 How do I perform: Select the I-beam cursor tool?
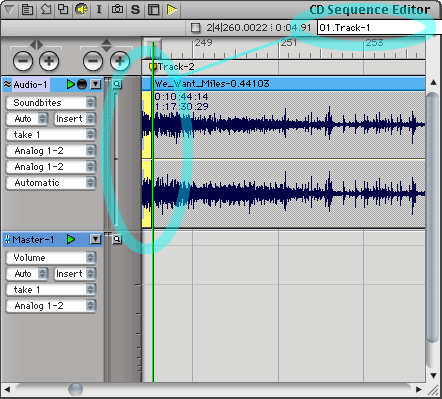pos(99,9)
